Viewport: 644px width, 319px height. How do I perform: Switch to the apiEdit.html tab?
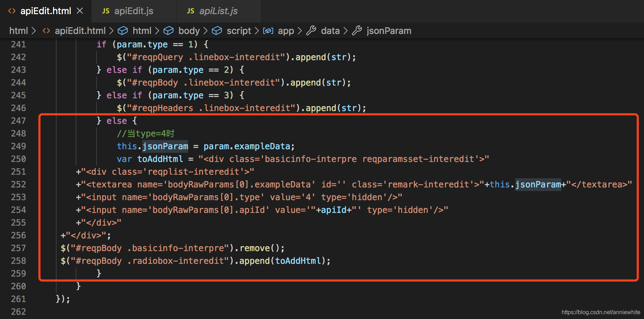pos(46,11)
